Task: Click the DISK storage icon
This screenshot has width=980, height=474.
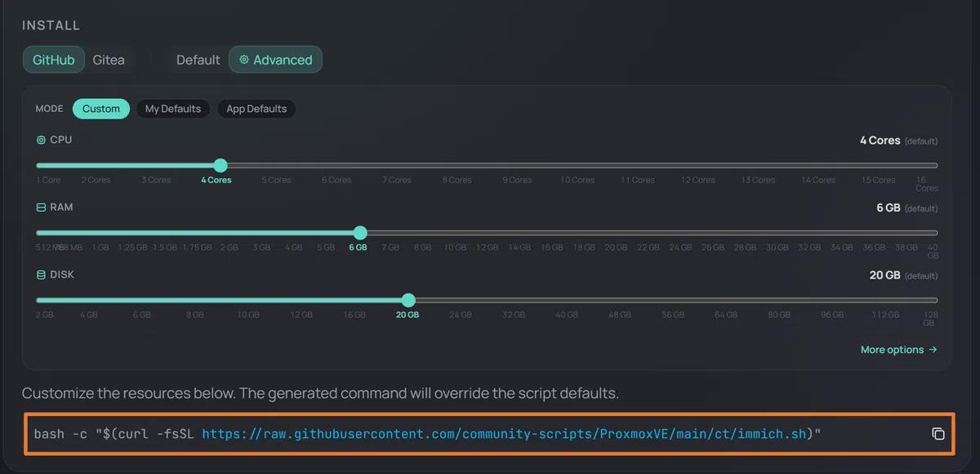Action: 41,275
